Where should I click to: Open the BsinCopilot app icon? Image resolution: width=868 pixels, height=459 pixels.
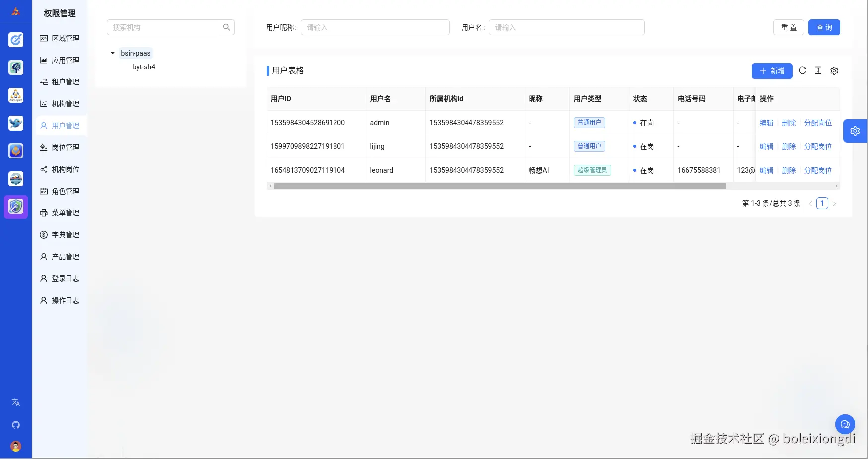(16, 95)
